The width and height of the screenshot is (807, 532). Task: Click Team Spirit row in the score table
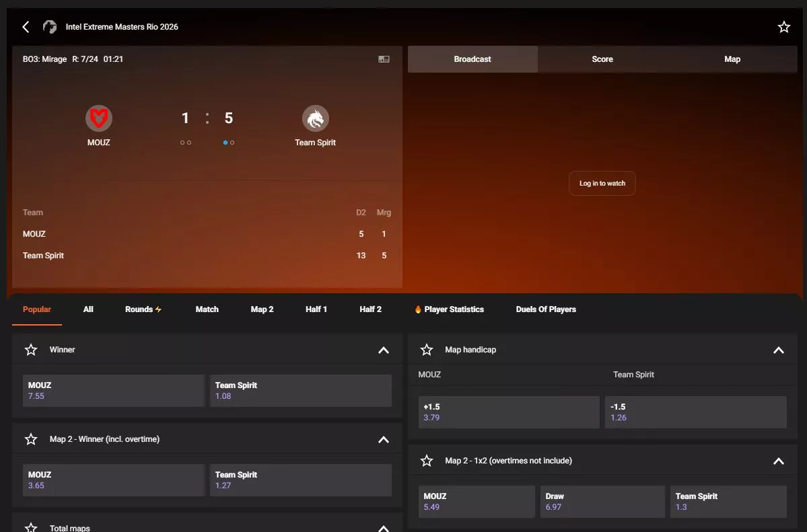pos(207,256)
